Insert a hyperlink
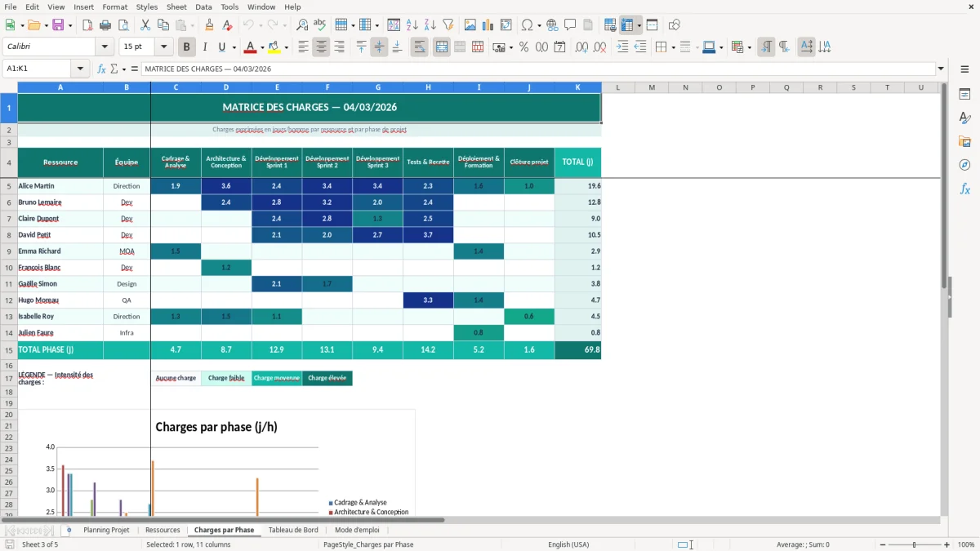This screenshot has width=980, height=551. coord(552,25)
